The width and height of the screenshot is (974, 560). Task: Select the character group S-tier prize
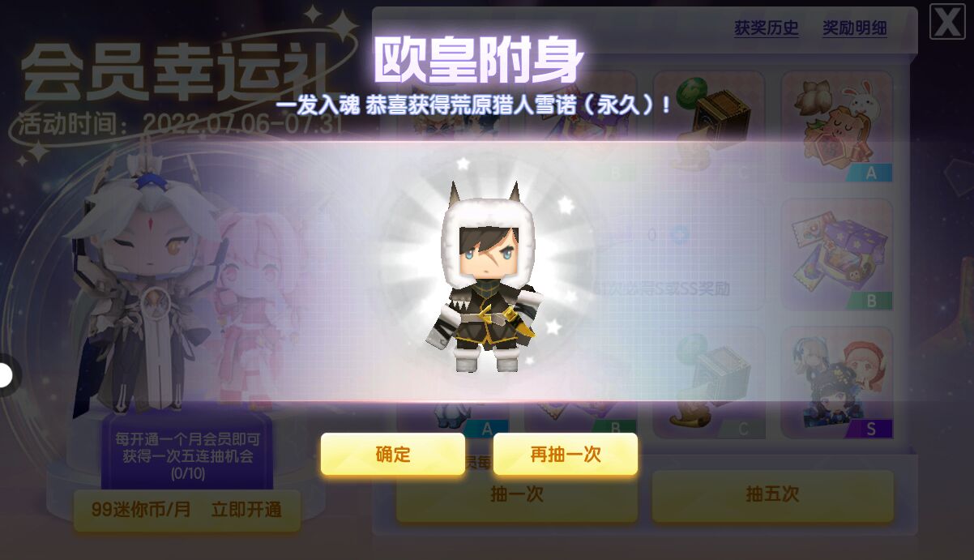[837, 383]
